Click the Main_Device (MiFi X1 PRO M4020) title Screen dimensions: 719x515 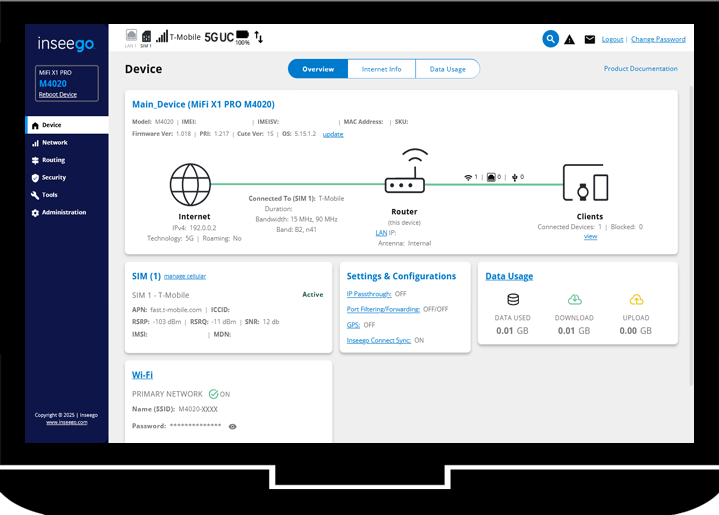(x=203, y=105)
